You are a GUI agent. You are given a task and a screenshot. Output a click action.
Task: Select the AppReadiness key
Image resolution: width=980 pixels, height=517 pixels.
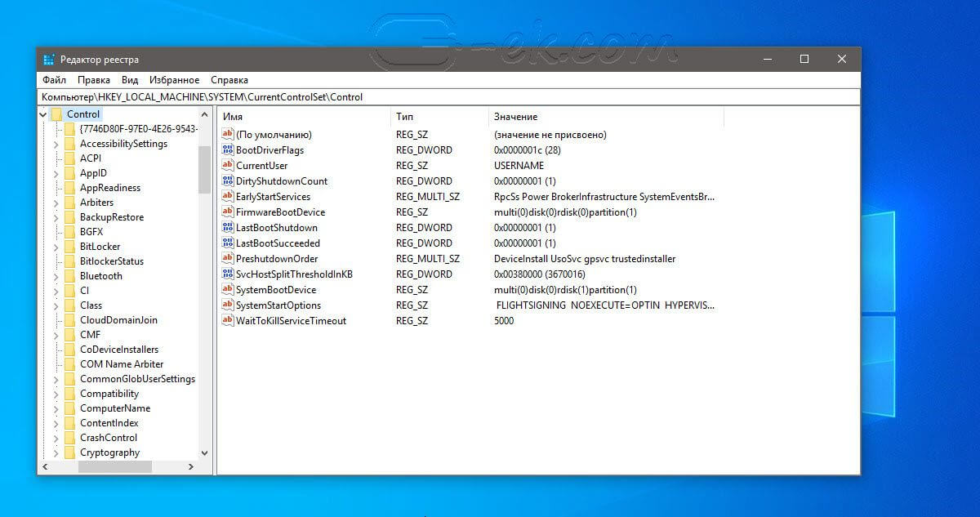(110, 188)
